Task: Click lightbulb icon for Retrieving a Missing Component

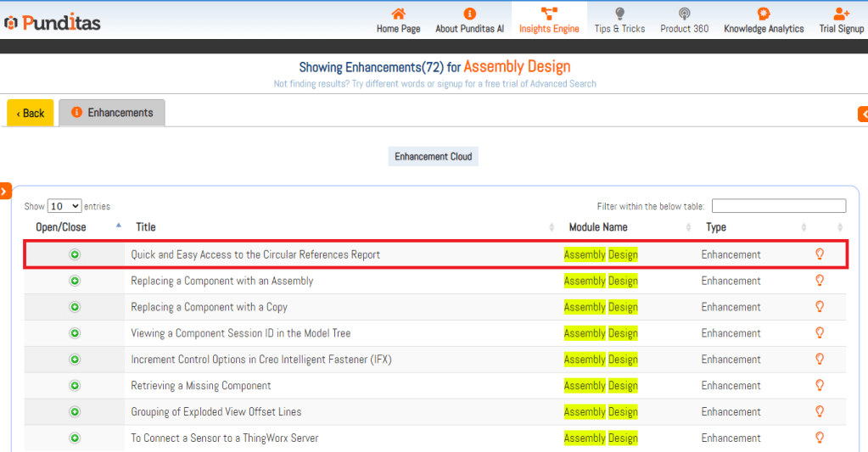Action: (820, 386)
